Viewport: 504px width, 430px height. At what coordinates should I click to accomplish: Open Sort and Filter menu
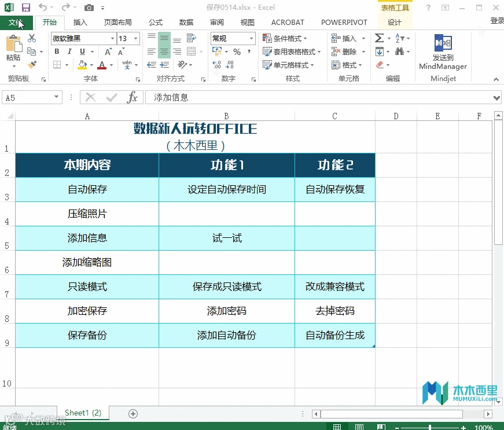pyautogui.click(x=400, y=38)
